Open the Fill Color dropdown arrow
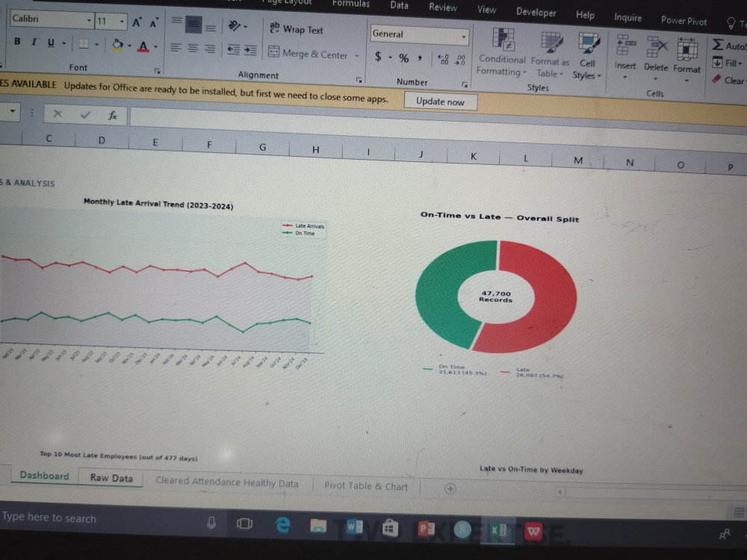The width and height of the screenshot is (747, 560). (x=129, y=46)
